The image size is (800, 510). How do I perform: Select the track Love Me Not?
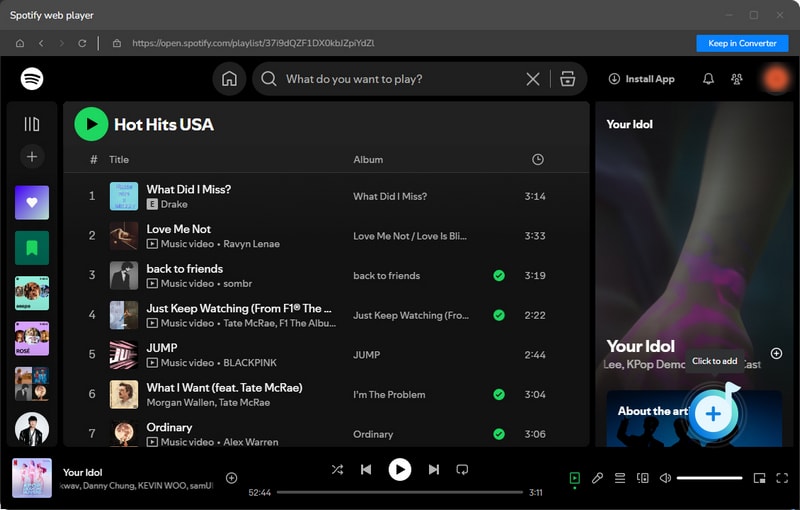pos(179,229)
